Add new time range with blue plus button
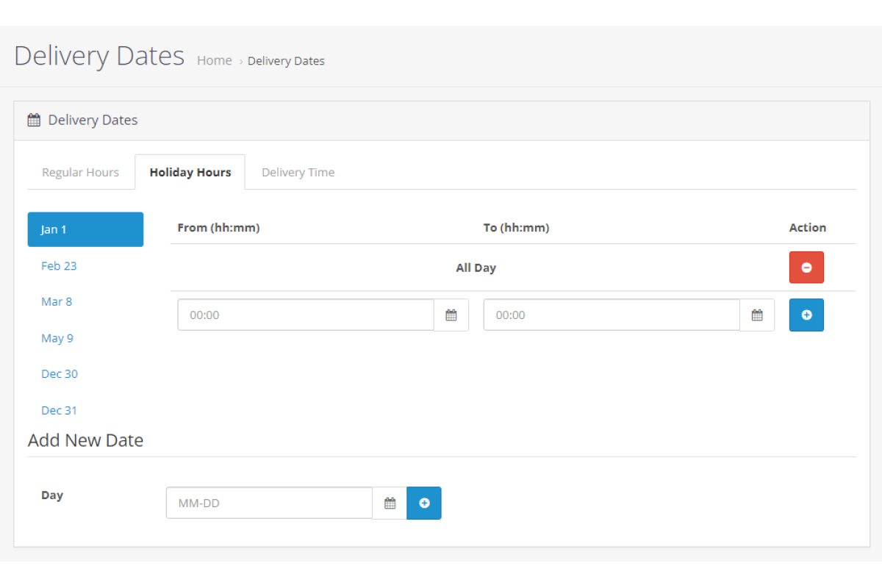882x588 pixels. coord(806,315)
